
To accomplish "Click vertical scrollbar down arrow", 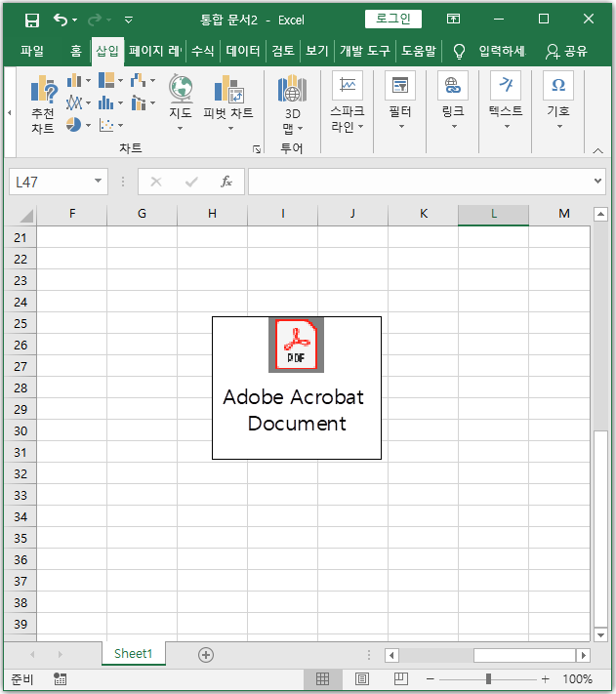I will point(600,634).
